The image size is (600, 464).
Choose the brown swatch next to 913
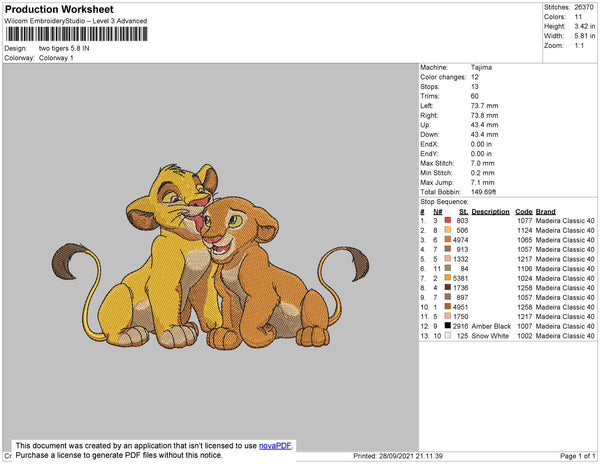coord(447,249)
